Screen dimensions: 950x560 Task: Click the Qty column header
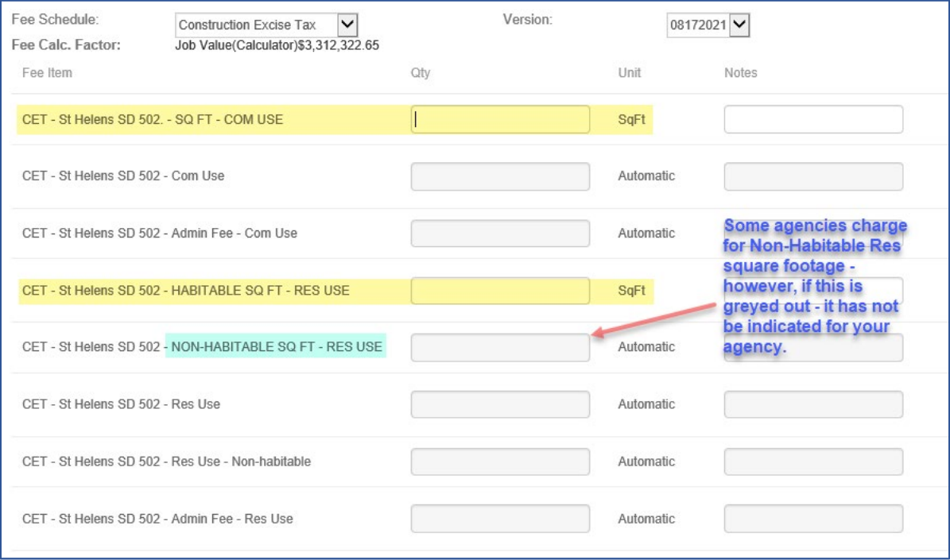(420, 73)
